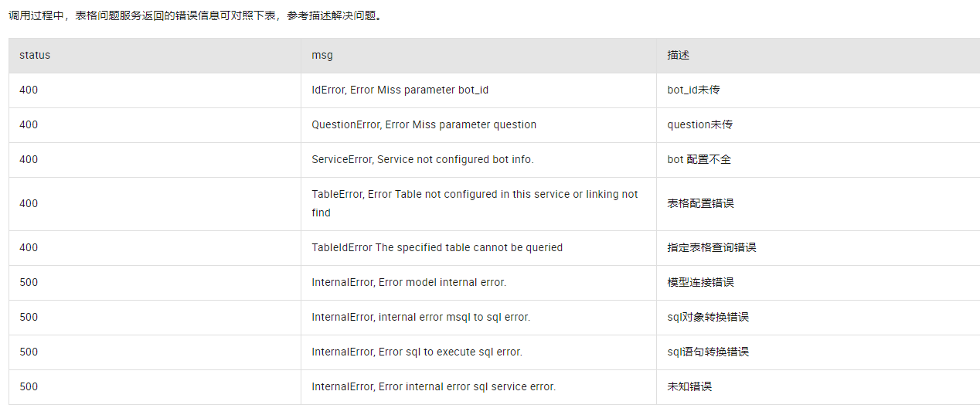Click the "bot 配置不全" description cell
This screenshot has width=980, height=415.
click(699, 160)
